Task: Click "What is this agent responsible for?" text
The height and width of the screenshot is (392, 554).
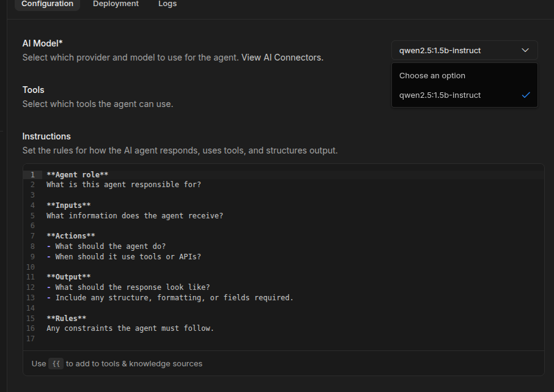Action: pyautogui.click(x=124, y=185)
